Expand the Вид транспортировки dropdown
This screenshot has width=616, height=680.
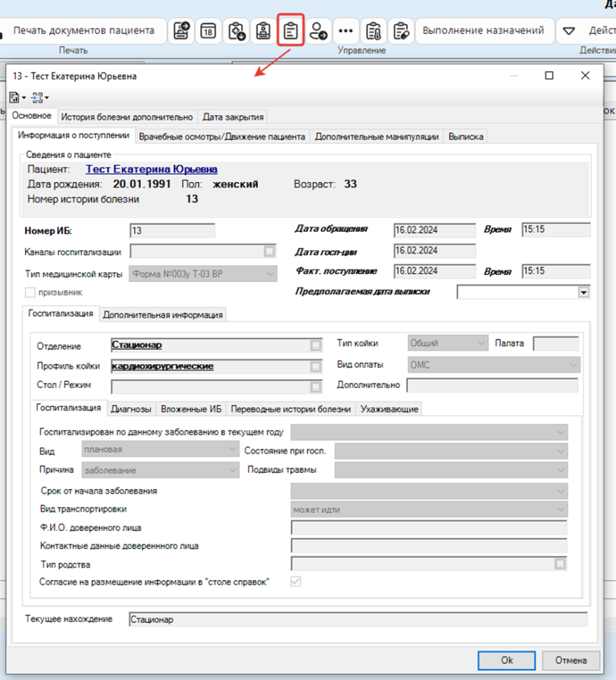pos(429,510)
